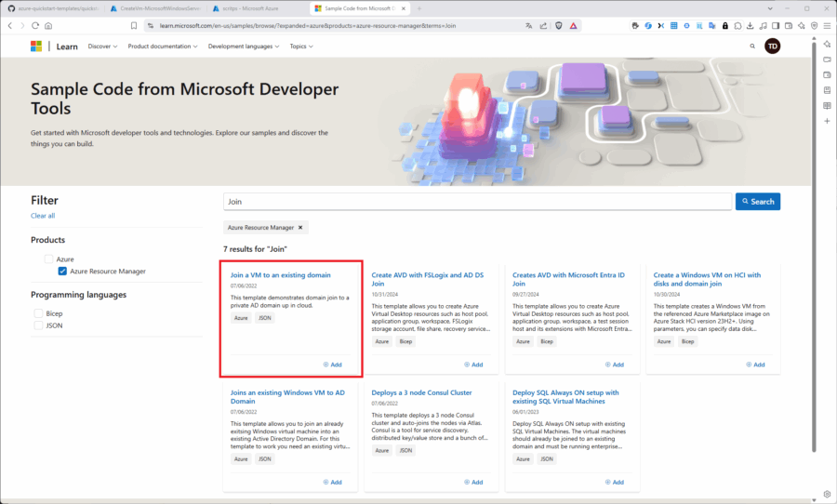
Task: Open Creates AVD with Microsoft Entra ID Join
Action: [x=568, y=279]
